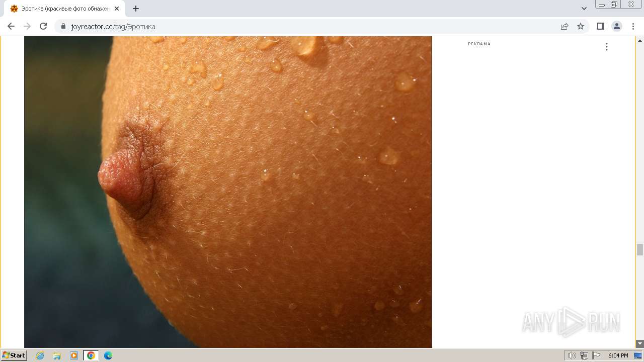The width and height of the screenshot is (644, 362).
Task: Open the network tray icon
Action: [x=584, y=355]
